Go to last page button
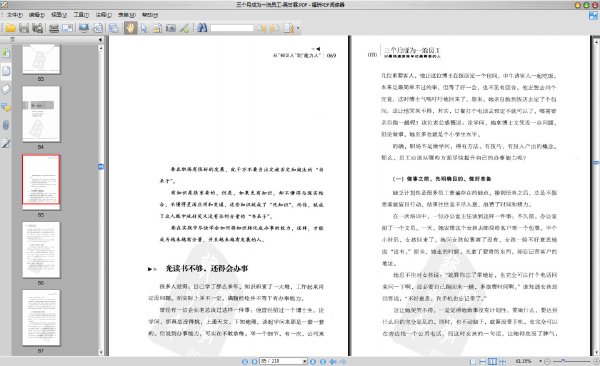This screenshot has width=600, height=366. 323,361
